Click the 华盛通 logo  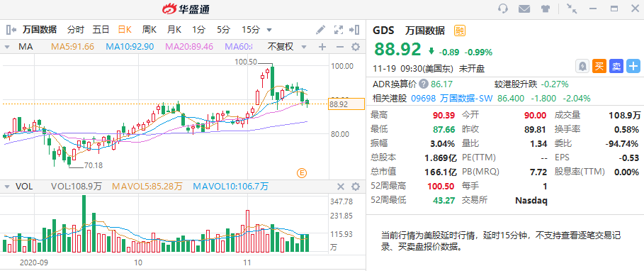(186, 9)
